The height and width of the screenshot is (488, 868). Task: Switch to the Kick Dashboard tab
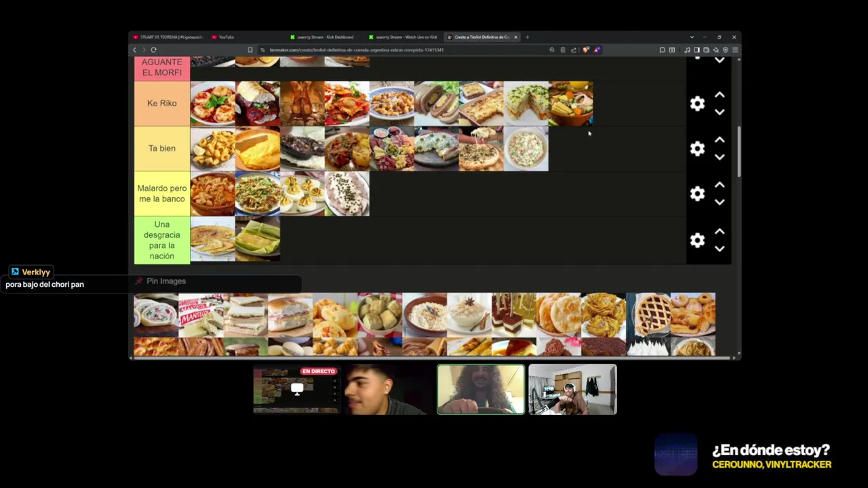click(325, 37)
